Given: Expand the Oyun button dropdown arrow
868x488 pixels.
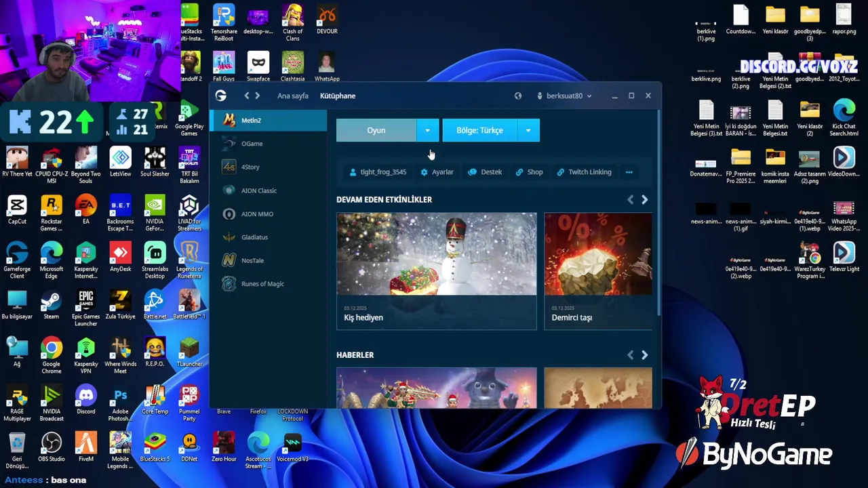Looking at the screenshot, I should (427, 130).
